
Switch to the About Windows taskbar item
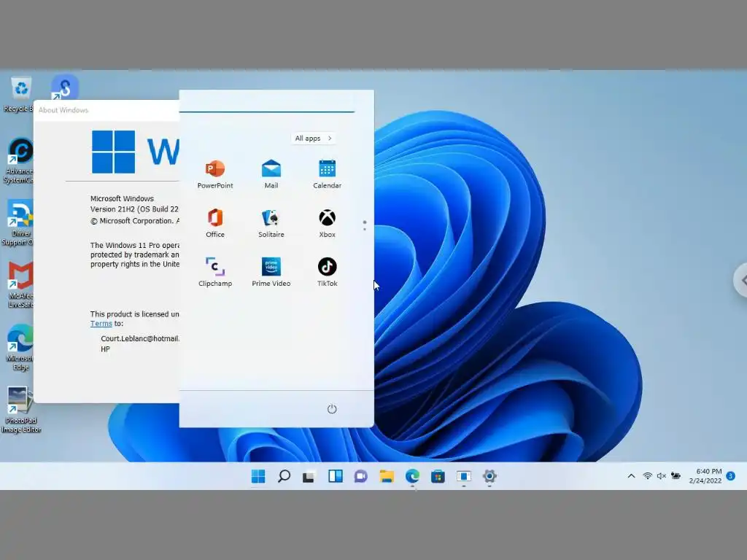point(463,476)
